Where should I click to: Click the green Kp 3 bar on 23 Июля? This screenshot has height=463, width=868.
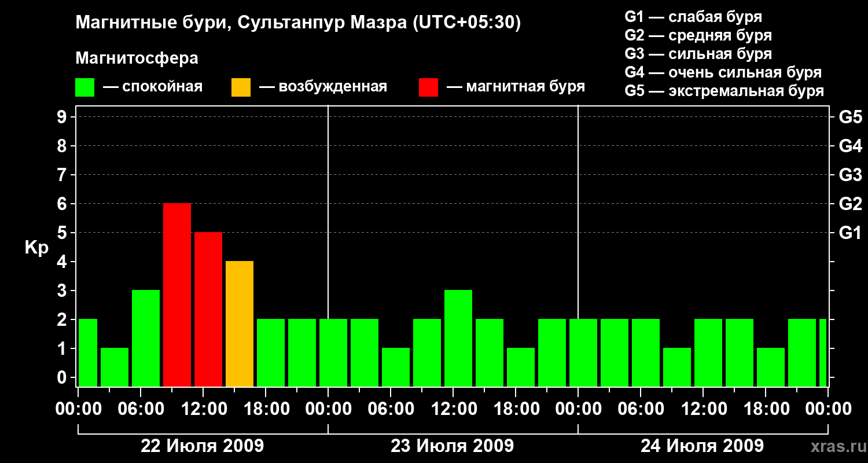tap(458, 338)
